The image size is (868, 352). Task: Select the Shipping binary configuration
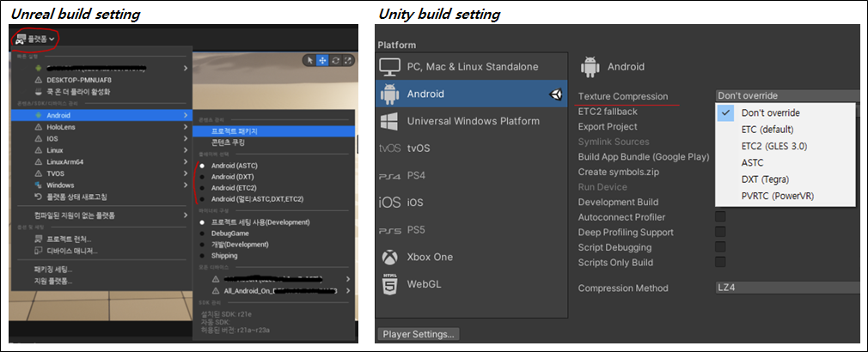pos(202,256)
